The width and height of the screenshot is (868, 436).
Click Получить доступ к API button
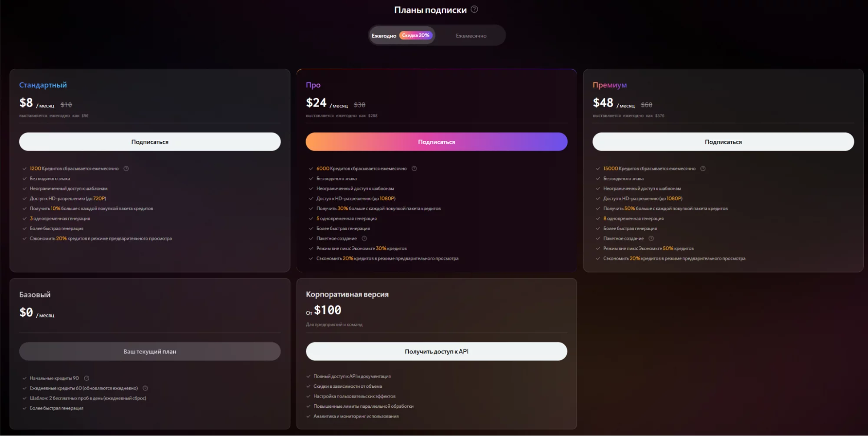tap(436, 351)
